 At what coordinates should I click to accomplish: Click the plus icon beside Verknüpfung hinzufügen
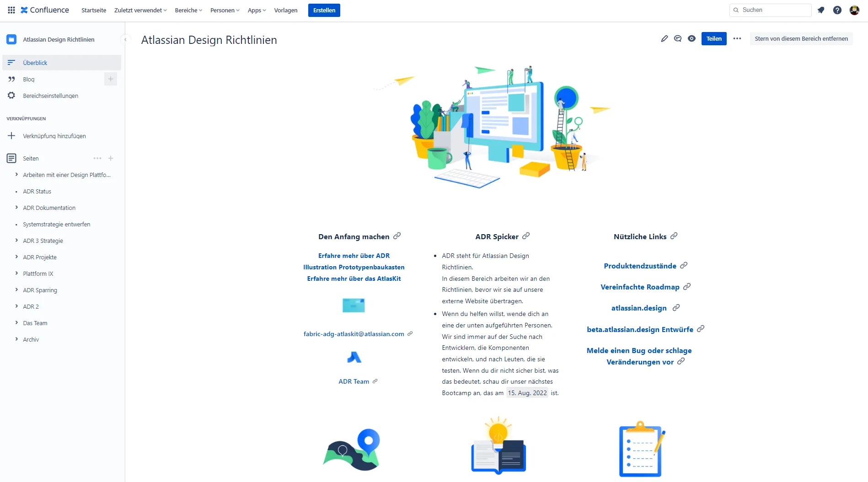click(x=11, y=136)
